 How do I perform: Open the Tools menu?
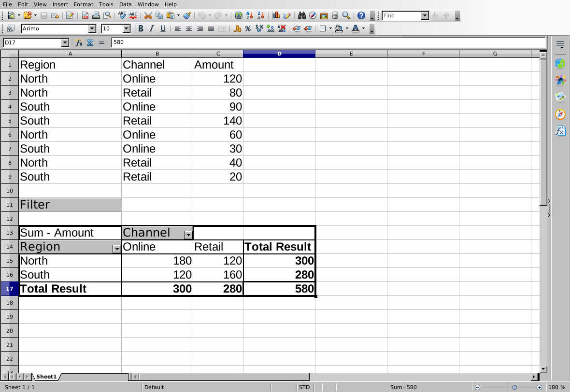point(106,4)
